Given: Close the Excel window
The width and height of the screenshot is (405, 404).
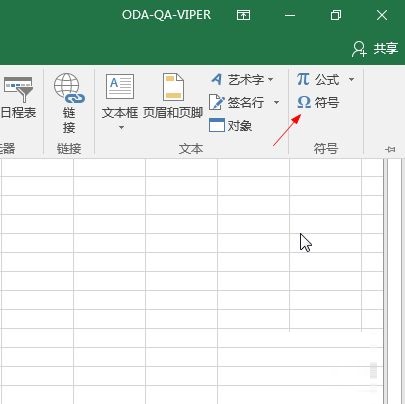Looking at the screenshot, I should click(x=382, y=15).
